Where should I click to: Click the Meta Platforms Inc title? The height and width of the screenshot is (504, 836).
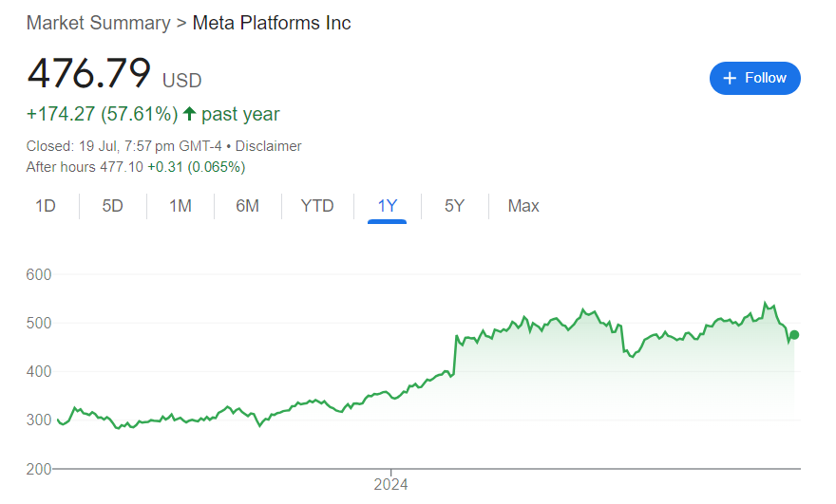point(272,23)
